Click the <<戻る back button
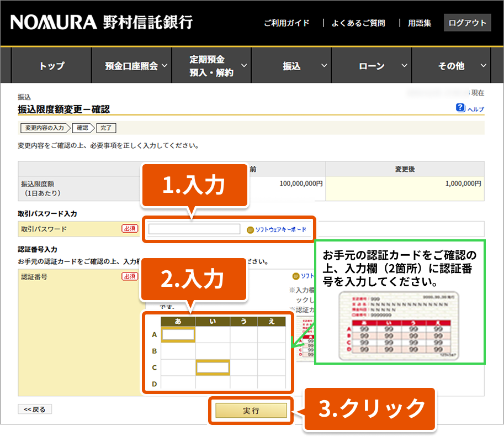Screen dimensions: 504x441 point(35,410)
